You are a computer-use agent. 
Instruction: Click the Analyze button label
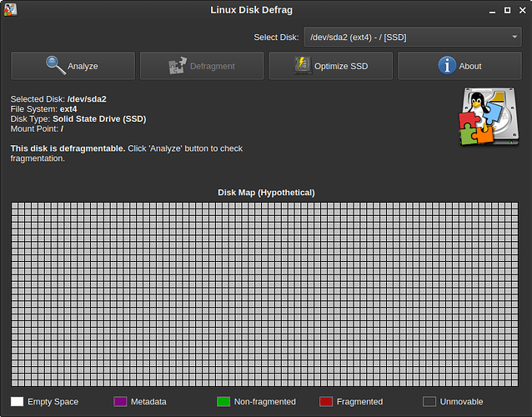(x=83, y=66)
